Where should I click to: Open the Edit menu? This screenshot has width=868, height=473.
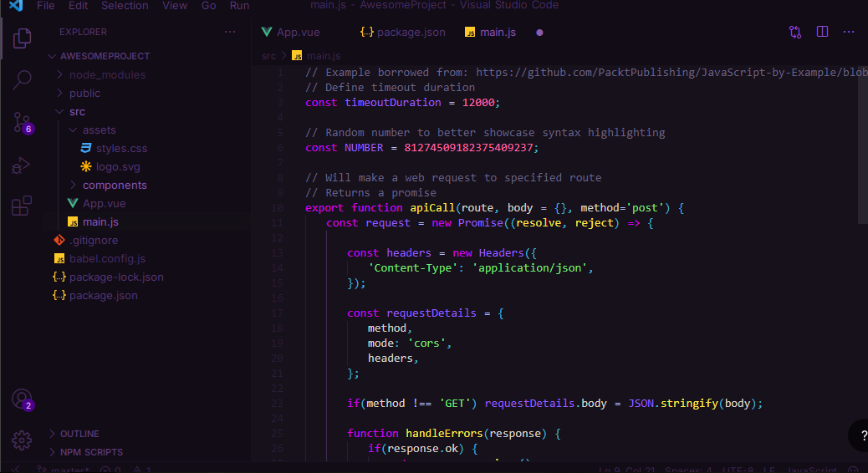(x=78, y=6)
